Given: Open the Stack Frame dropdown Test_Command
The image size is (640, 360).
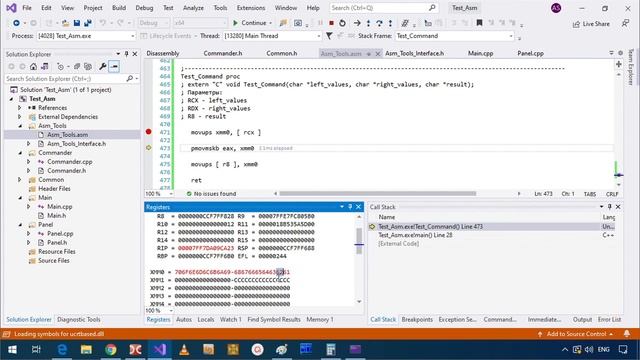Looking at the screenshot, I should coord(455,36).
